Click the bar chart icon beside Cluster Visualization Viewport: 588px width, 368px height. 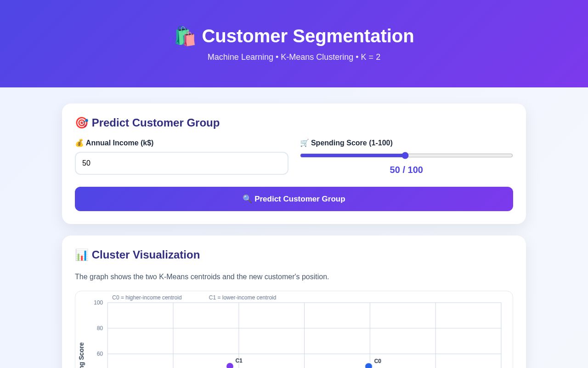(x=81, y=255)
